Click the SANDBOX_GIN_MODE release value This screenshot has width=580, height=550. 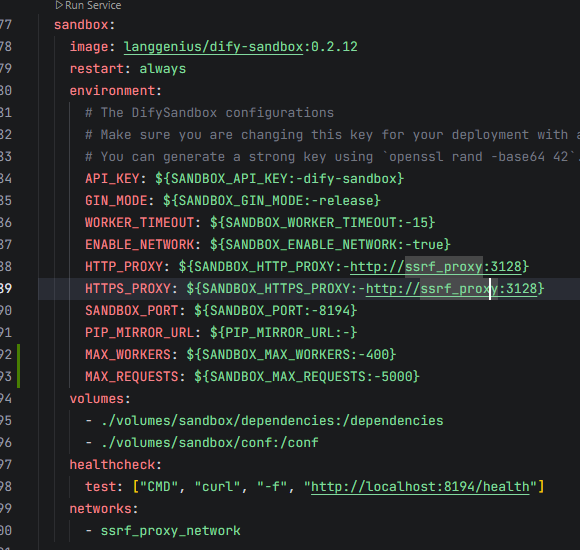click(x=272, y=200)
